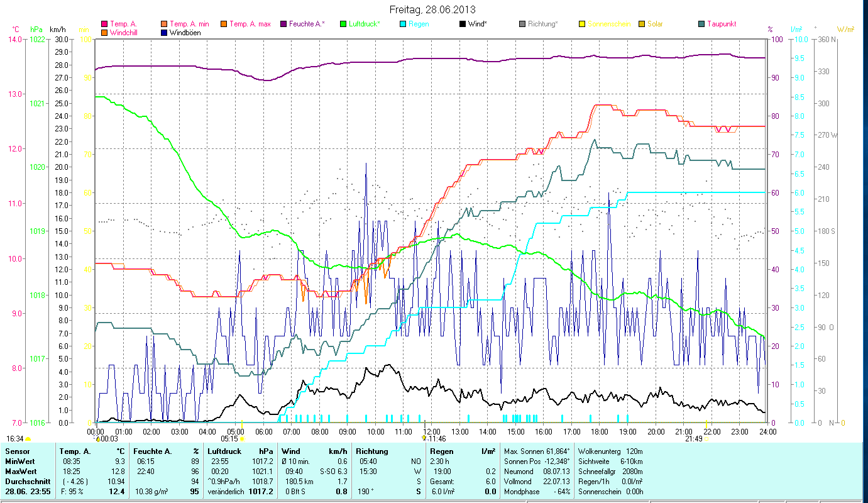The width and height of the screenshot is (868, 503).
Task: Click the '12:00' time axis label
Action: [x=431, y=432]
